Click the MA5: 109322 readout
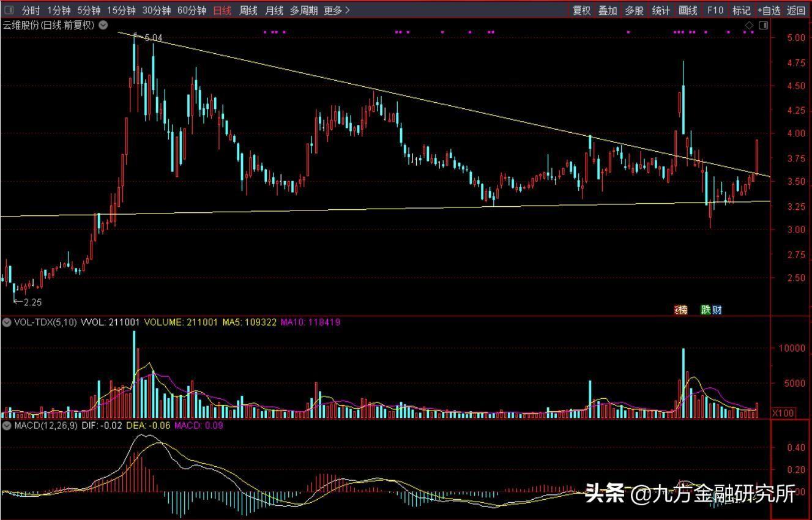This screenshot has height=520, width=812. [x=250, y=322]
